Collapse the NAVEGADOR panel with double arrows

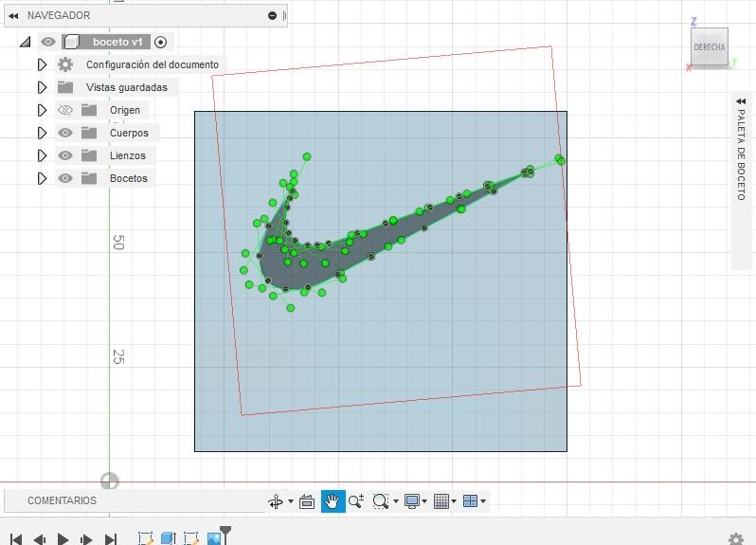click(13, 16)
